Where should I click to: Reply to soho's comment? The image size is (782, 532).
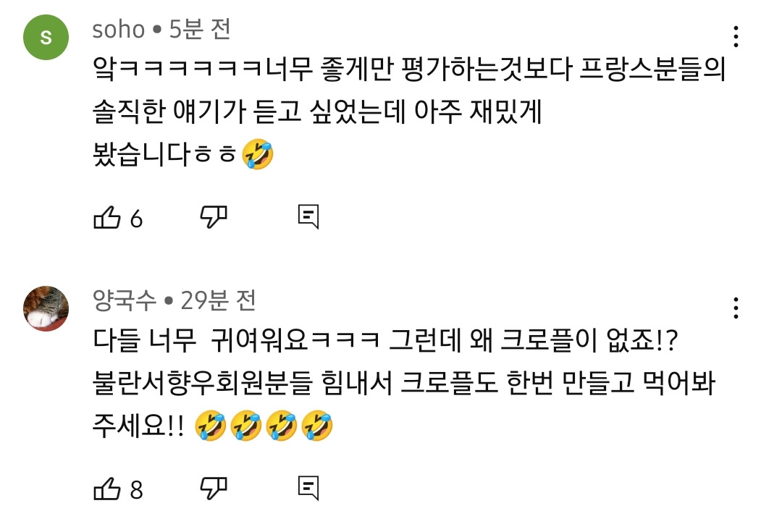click(x=308, y=217)
